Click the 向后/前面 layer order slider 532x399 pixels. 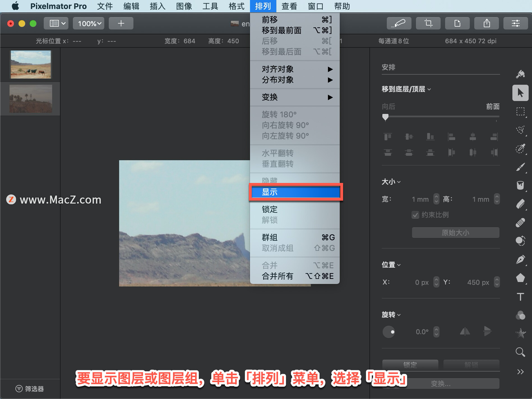(441, 116)
